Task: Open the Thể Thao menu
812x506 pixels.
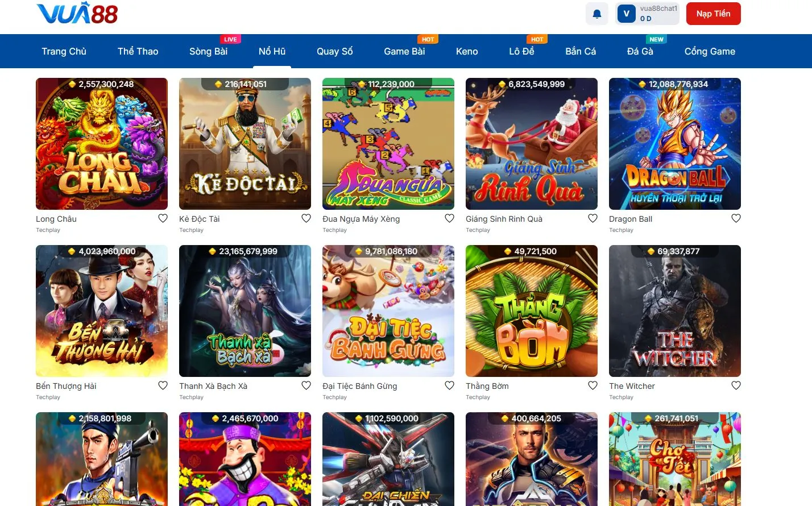Action: (138, 51)
